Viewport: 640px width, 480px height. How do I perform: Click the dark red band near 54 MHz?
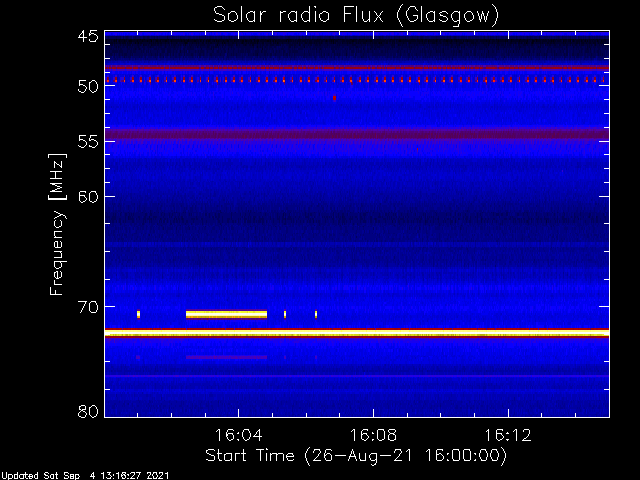point(357,134)
